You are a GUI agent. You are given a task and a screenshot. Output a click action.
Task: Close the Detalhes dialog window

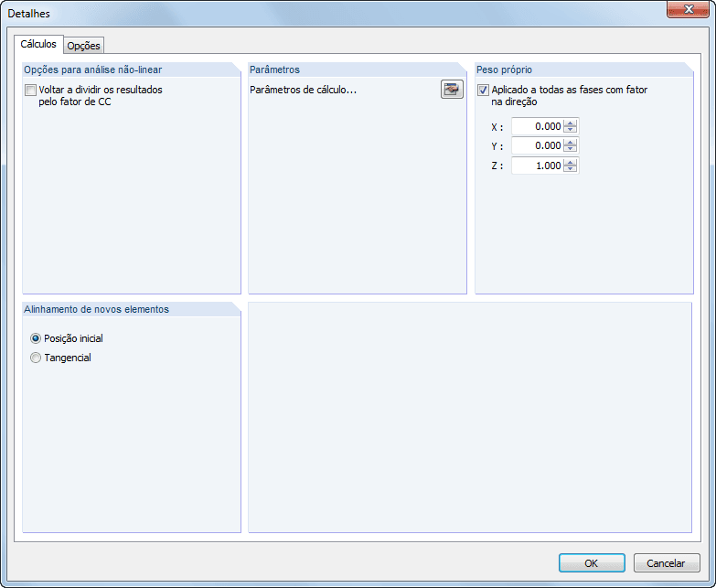pyautogui.click(x=688, y=9)
